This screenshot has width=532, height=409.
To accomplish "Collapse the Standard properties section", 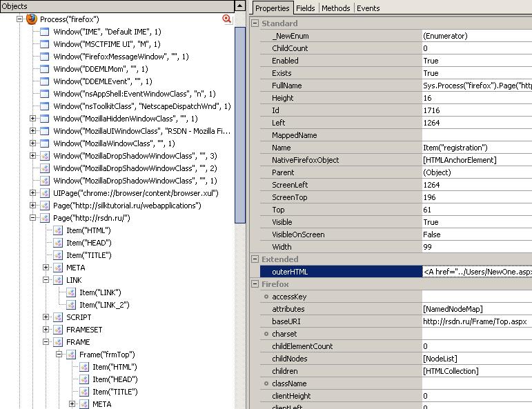I will 255,23.
